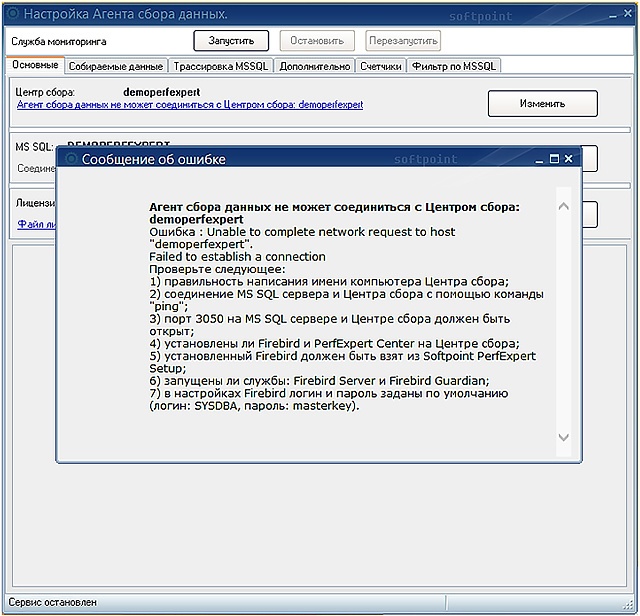Viewport: 640px width, 616px height.
Task: Click the greyed Остановить button
Action: (317, 40)
